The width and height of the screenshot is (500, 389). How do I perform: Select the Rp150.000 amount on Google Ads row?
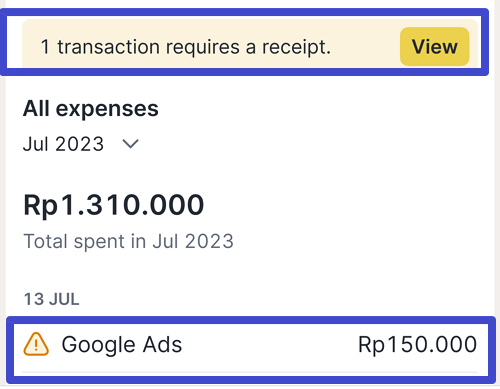tap(417, 344)
